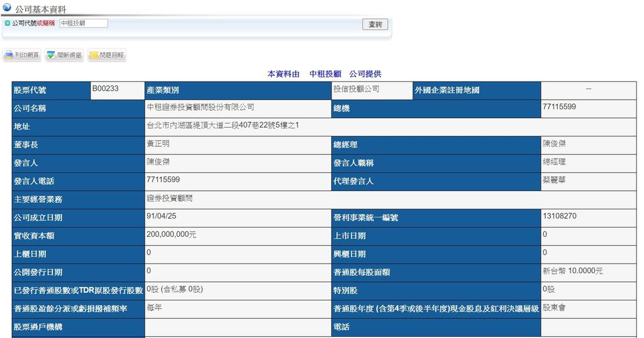Click the checkmark icon on 開新視窗
This screenshot has width=644, height=338.
pyautogui.click(x=52, y=55)
